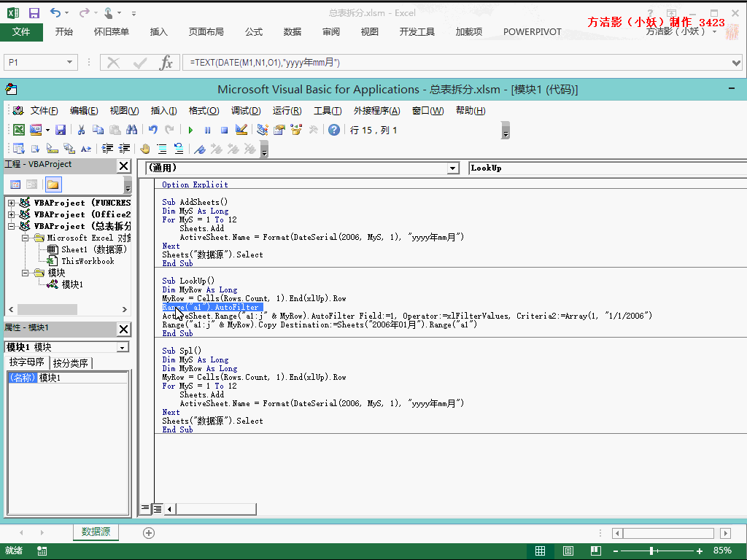Screen dimensions: 747x560
Task: Open 文件(F) menu in VBA editor
Action: point(44,111)
